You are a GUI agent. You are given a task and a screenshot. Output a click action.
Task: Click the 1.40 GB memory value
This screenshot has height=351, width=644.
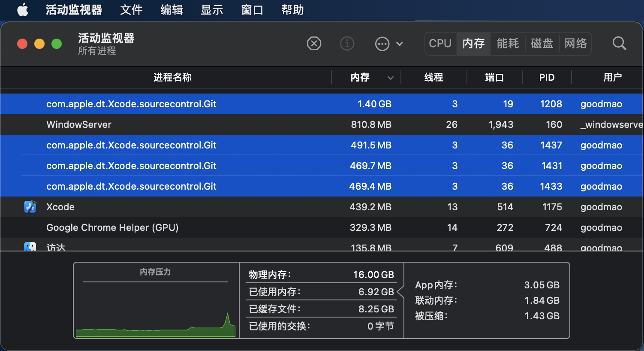tap(375, 104)
